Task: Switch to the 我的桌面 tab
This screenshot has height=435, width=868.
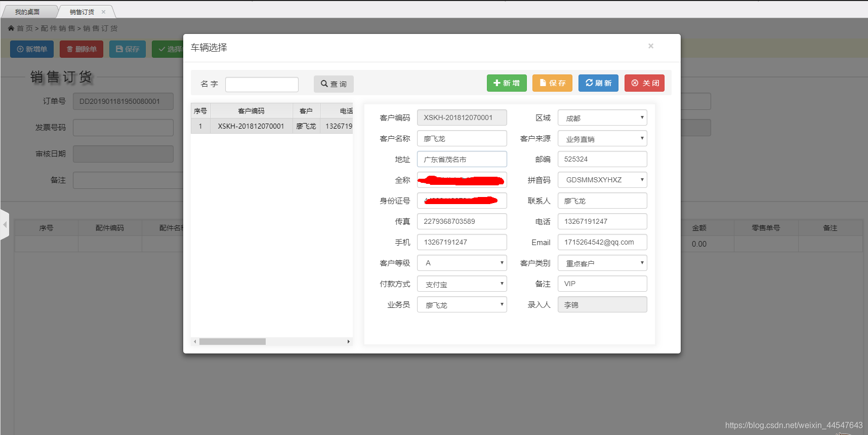Action: [x=27, y=12]
